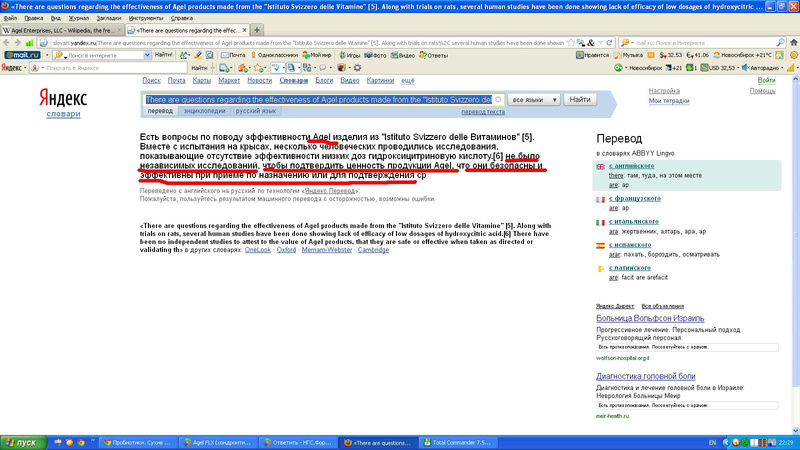Open the Больница Вольфсон Израиль ad link
Image resolution: width=800 pixels, height=450 pixels.
(x=650, y=318)
